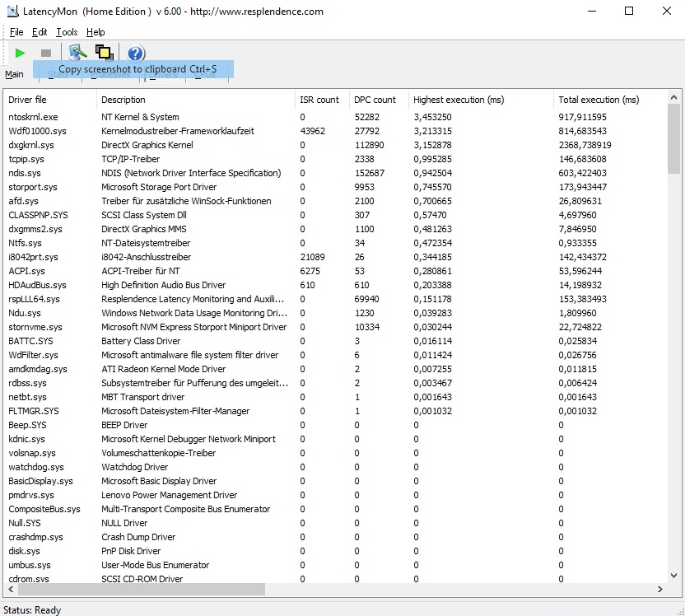
Task: Click total execution value 2368,738919
Action: tap(585, 145)
